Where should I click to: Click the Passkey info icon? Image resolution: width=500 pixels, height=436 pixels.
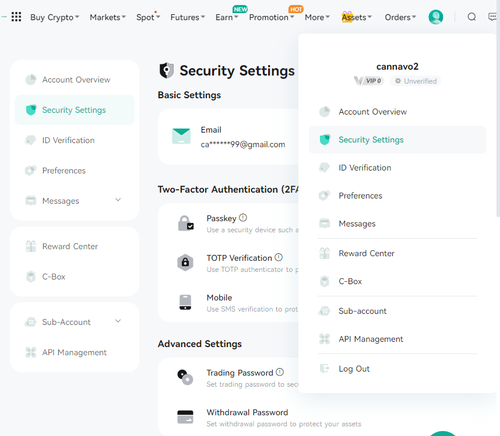point(243,218)
